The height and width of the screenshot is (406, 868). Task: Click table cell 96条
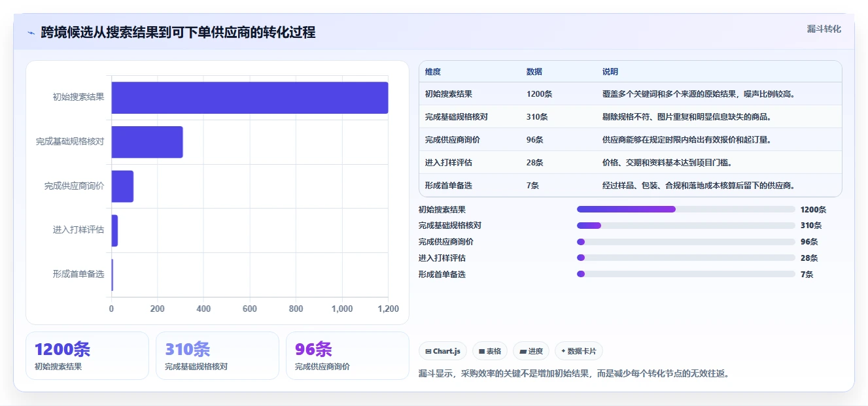tap(535, 140)
